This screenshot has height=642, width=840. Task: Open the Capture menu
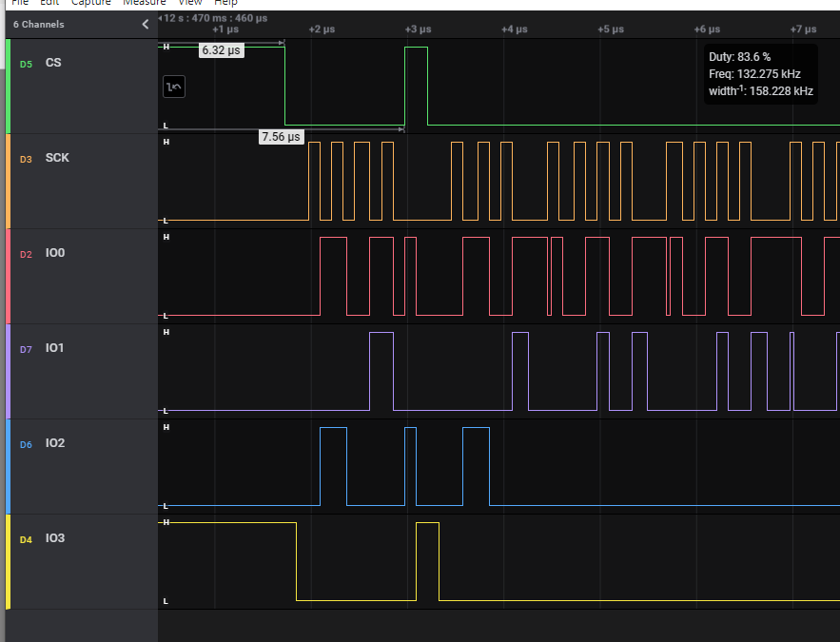tap(91, 3)
